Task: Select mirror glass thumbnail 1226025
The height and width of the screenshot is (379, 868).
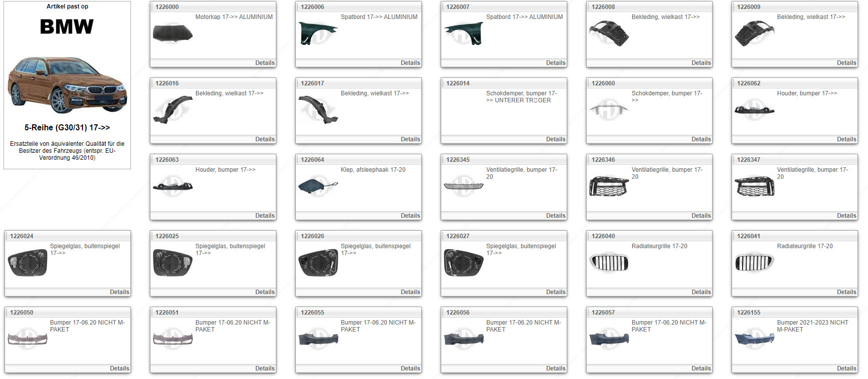Action: pyautogui.click(x=173, y=263)
